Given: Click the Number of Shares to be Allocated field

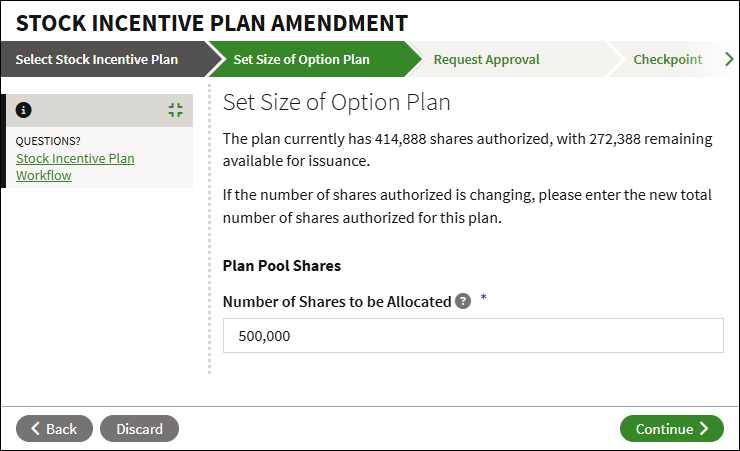Looking at the screenshot, I should (x=473, y=335).
